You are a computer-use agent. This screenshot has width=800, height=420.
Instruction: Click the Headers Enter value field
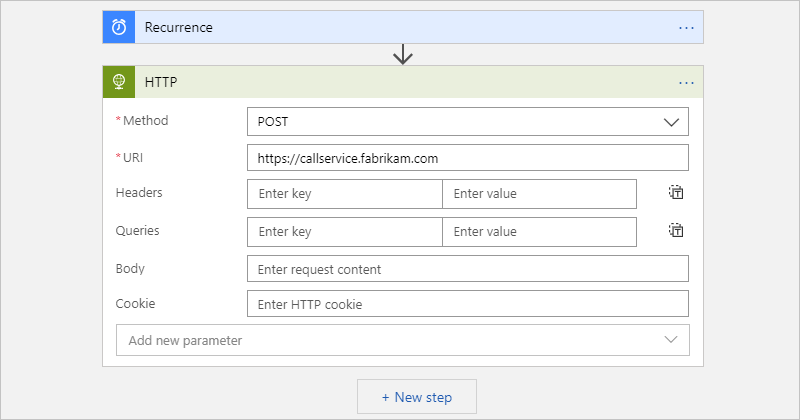(539, 193)
